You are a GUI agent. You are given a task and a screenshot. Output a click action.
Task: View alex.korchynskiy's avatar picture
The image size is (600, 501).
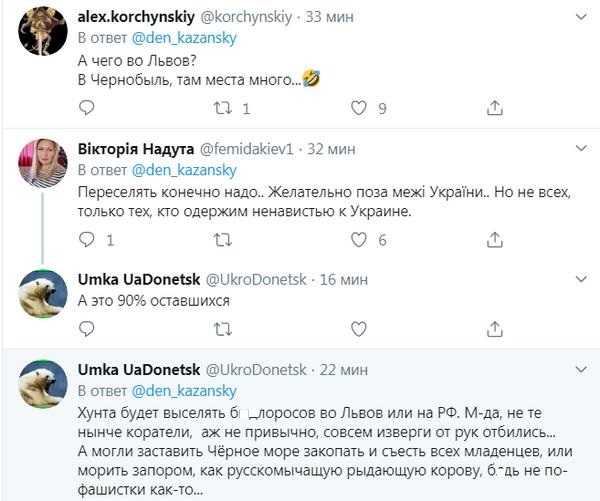43,37
